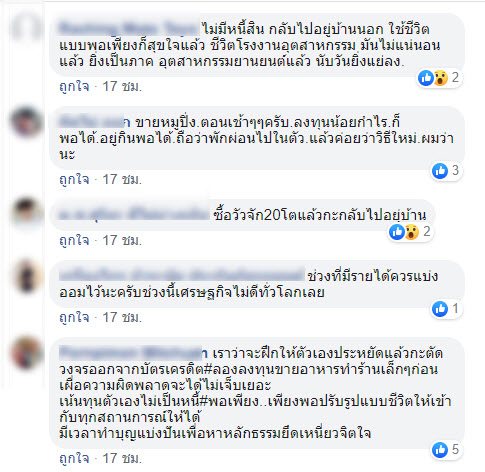Open the like reaction count on the grilled pork comment
This screenshot has height=472, width=485.
pyautogui.click(x=447, y=171)
